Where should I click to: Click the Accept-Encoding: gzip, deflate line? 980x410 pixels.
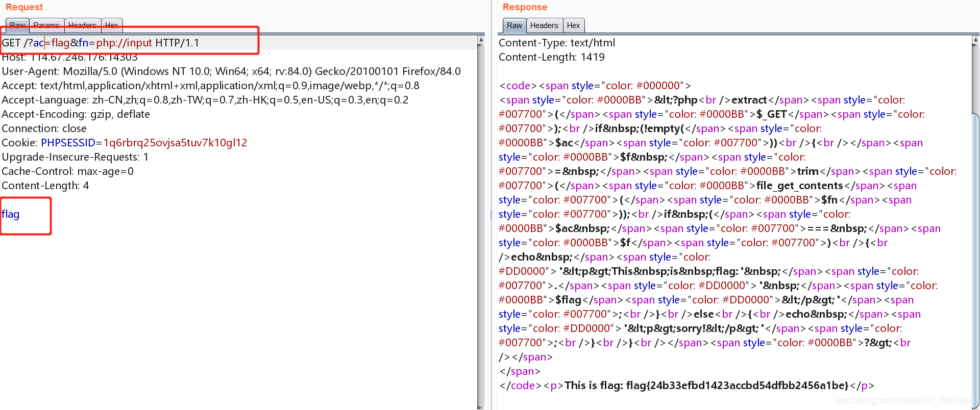coord(76,114)
